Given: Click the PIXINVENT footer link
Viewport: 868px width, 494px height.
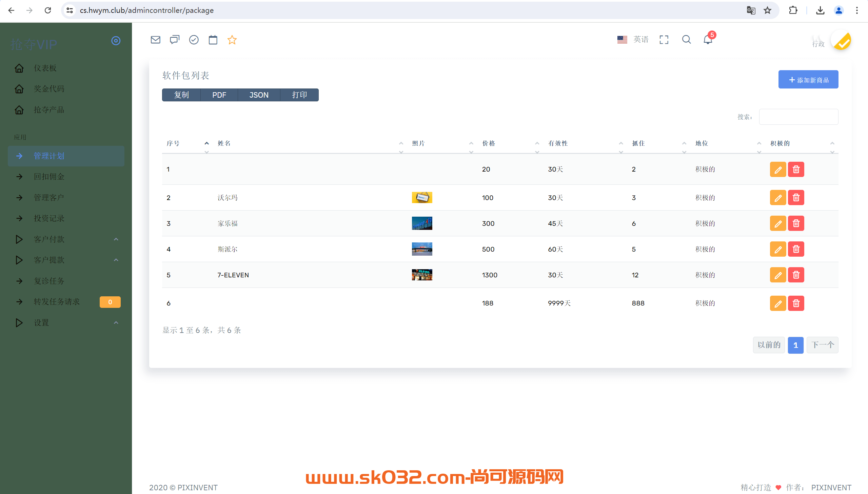Looking at the screenshot, I should pos(831,488).
